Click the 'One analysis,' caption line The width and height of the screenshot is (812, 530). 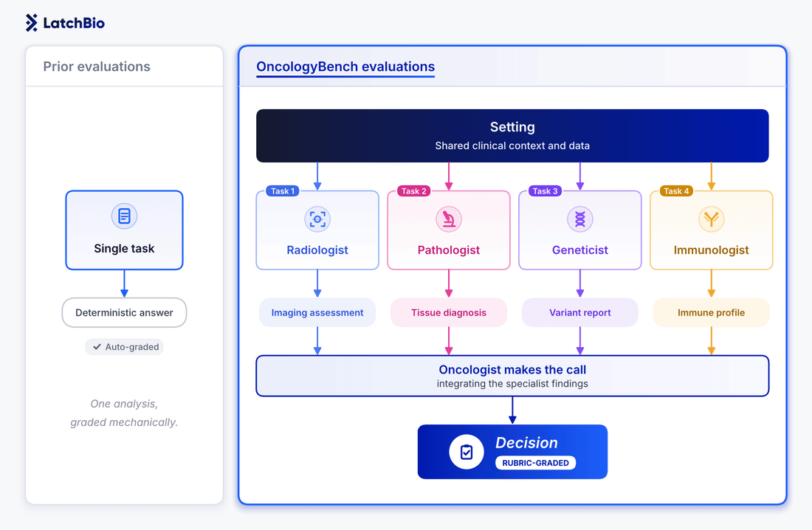tap(124, 404)
